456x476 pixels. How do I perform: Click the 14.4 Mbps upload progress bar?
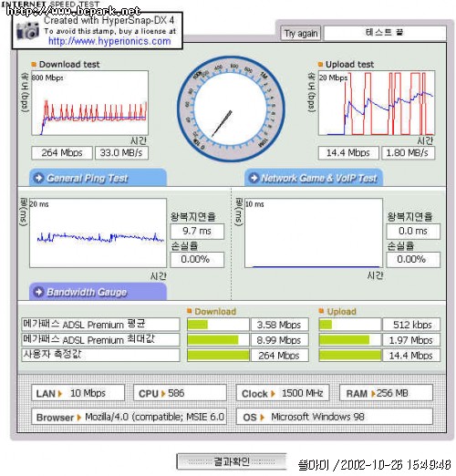[350, 356]
